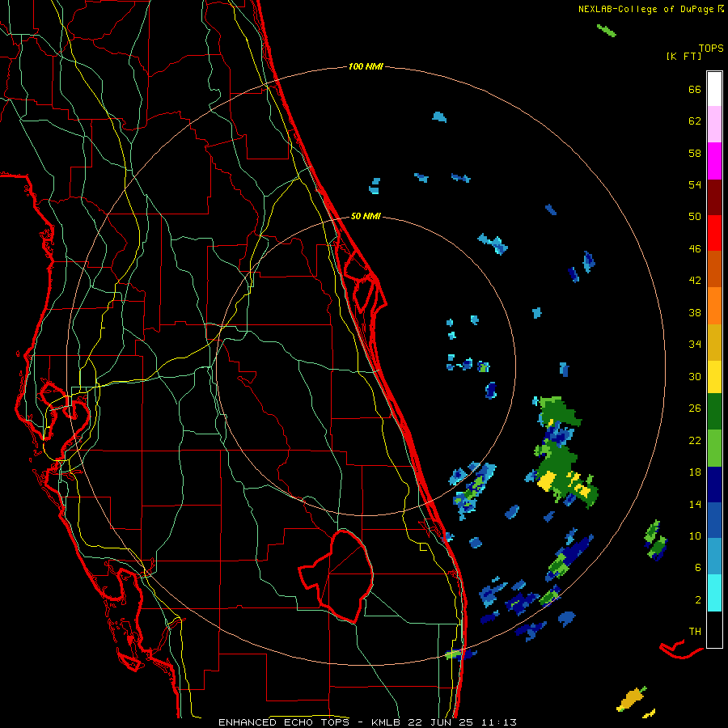This screenshot has height=728, width=728.
Task: Click the legend value '10'
Action: pyautogui.click(x=695, y=535)
